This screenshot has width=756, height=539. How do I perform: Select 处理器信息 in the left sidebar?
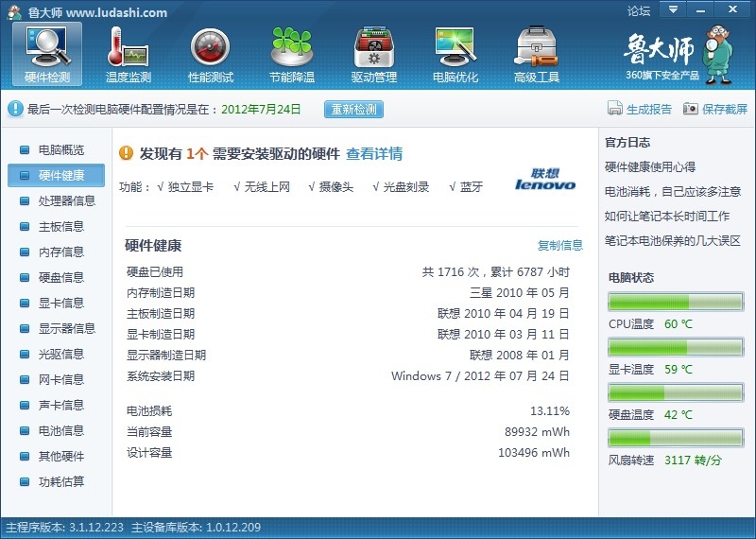click(x=66, y=200)
